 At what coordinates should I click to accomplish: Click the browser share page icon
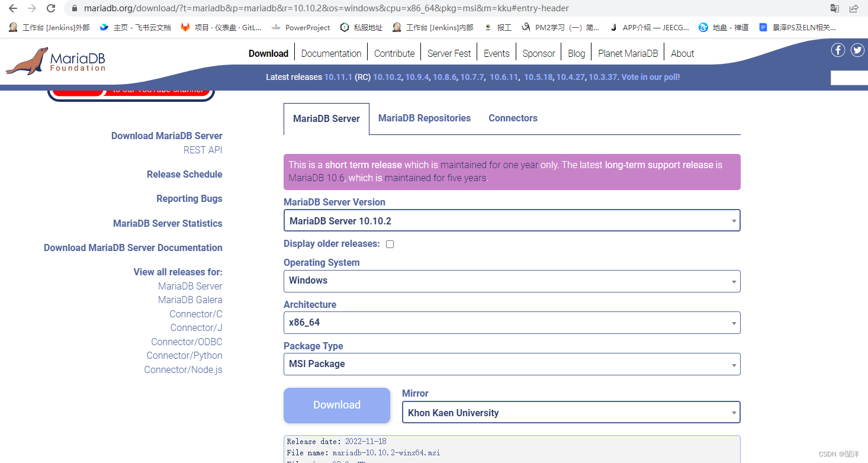point(854,8)
